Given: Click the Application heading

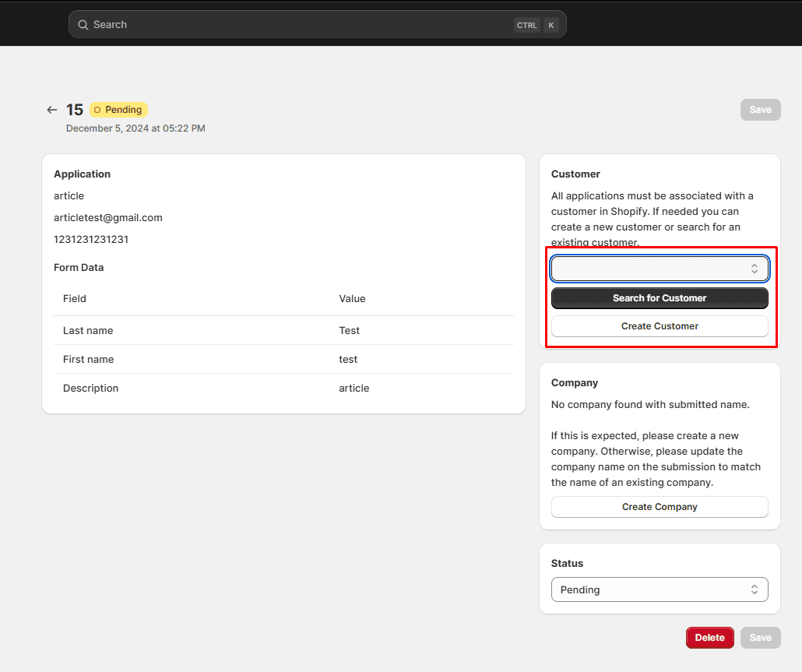Looking at the screenshot, I should 82,174.
